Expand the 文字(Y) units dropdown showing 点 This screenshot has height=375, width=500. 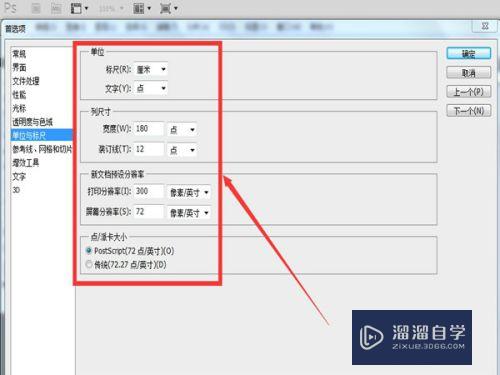[x=151, y=88]
